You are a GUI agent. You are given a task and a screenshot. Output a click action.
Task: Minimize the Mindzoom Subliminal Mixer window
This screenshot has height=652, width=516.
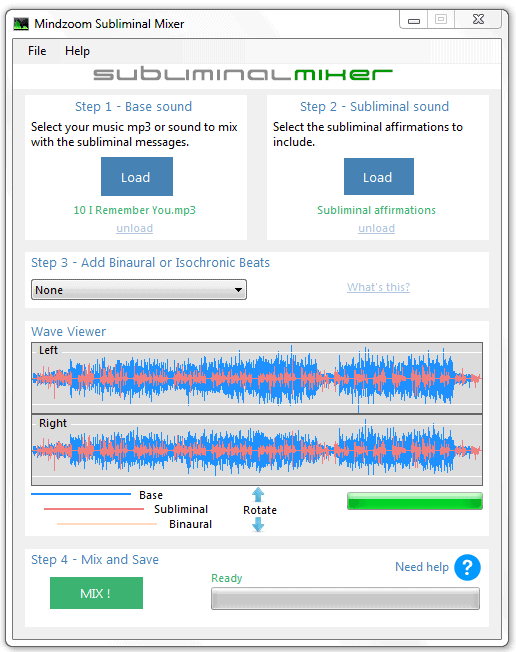[414, 20]
